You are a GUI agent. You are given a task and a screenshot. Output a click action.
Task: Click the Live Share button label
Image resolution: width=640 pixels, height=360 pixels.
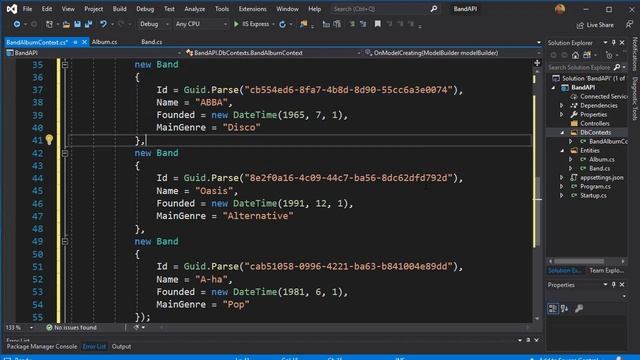pyautogui.click(x=600, y=25)
